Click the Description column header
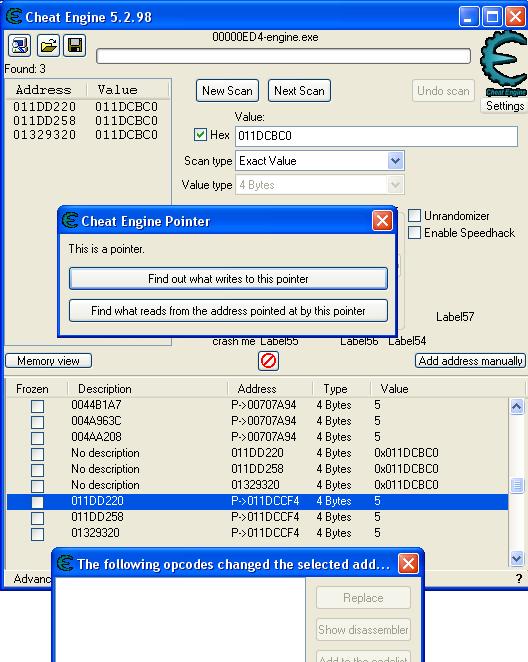This screenshot has width=528, height=662. pos(147,389)
